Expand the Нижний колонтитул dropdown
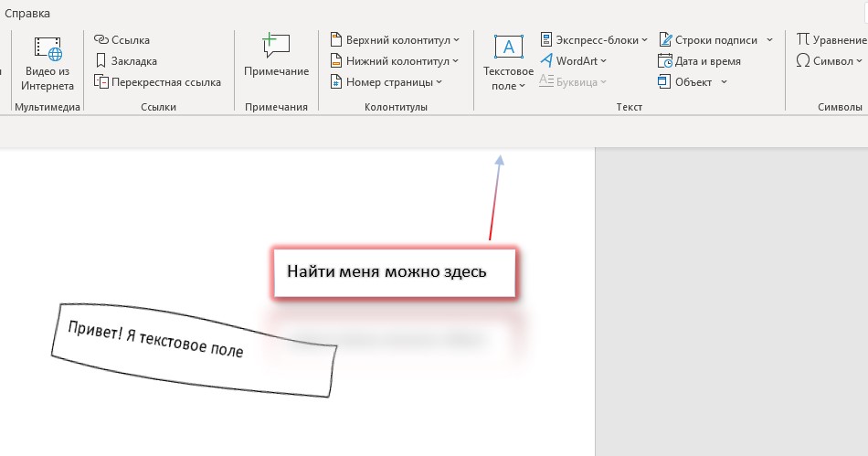Viewport: 868px width, 456px height. (x=395, y=61)
